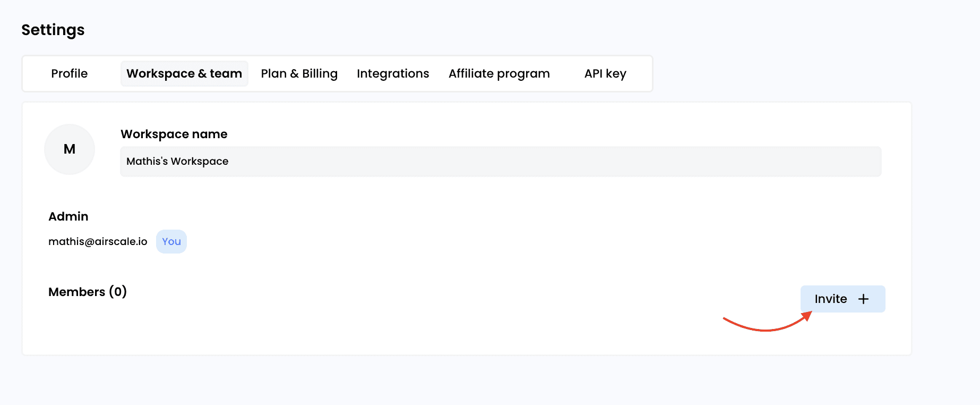This screenshot has width=980, height=405.
Task: Click the Invite button
Action: (x=843, y=299)
